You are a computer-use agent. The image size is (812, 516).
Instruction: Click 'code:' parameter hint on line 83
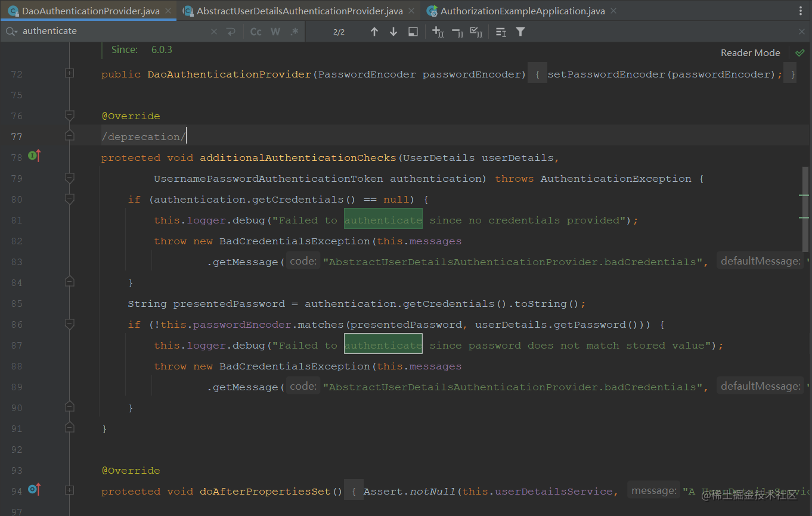pos(303,261)
